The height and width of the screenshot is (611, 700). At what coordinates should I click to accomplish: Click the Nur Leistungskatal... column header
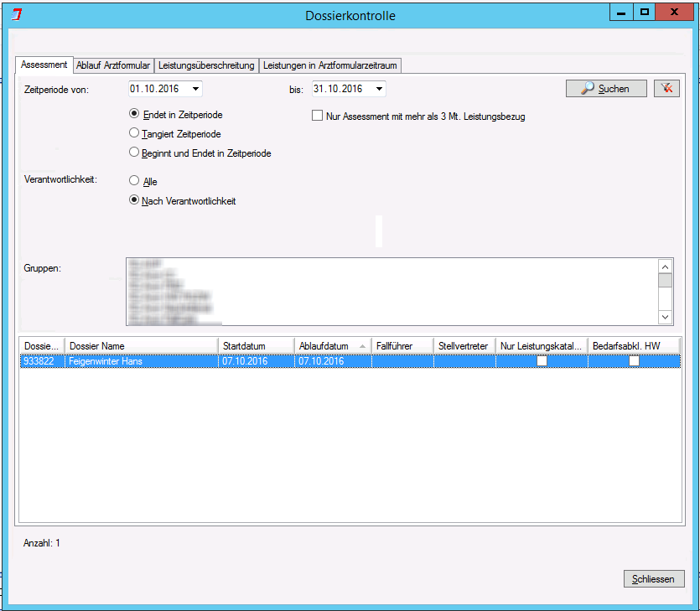coord(542,346)
